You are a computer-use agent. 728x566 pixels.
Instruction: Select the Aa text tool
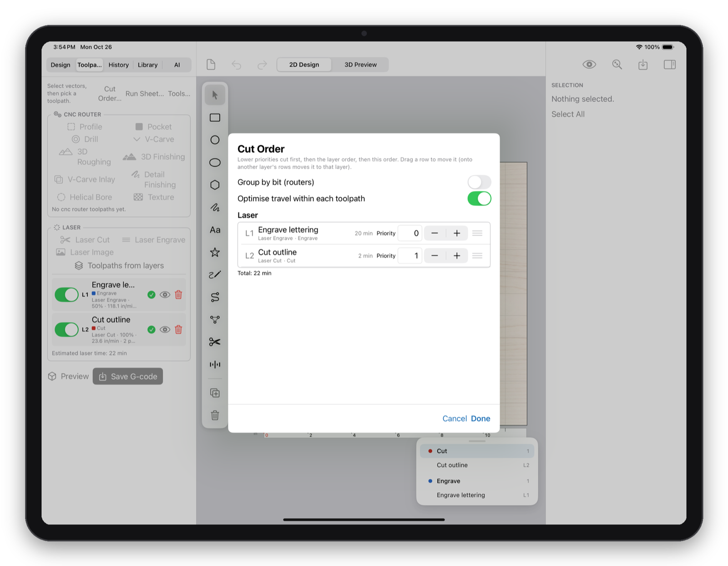(x=215, y=230)
